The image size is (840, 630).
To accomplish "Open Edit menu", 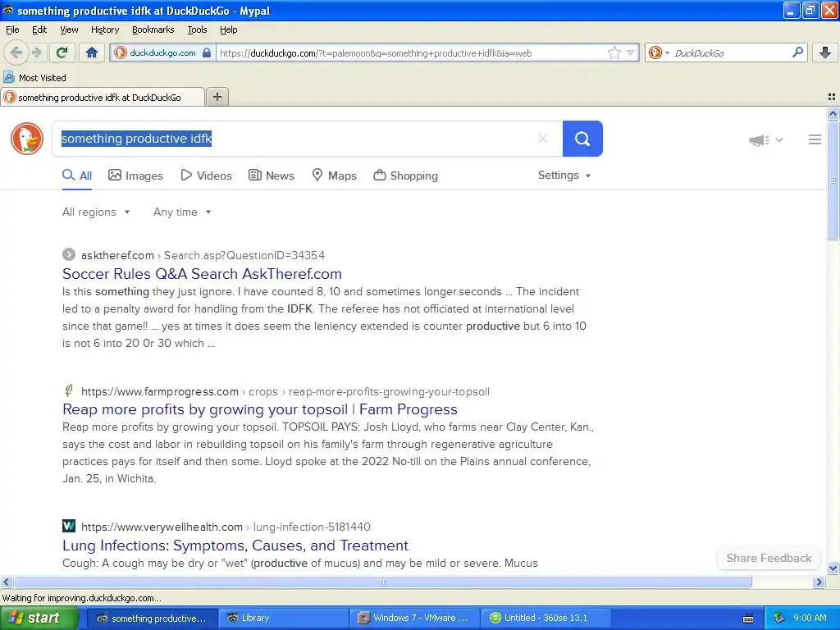I will click(x=39, y=30).
